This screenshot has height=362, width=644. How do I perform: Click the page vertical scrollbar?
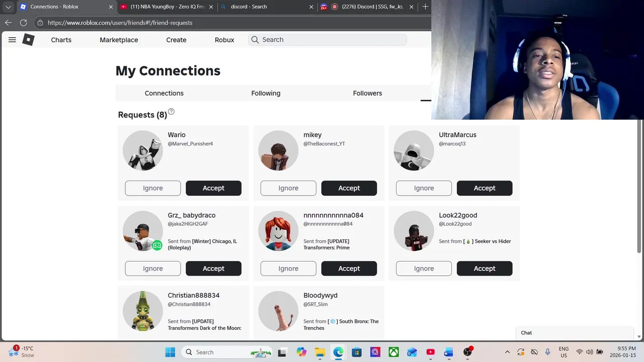pos(640,186)
